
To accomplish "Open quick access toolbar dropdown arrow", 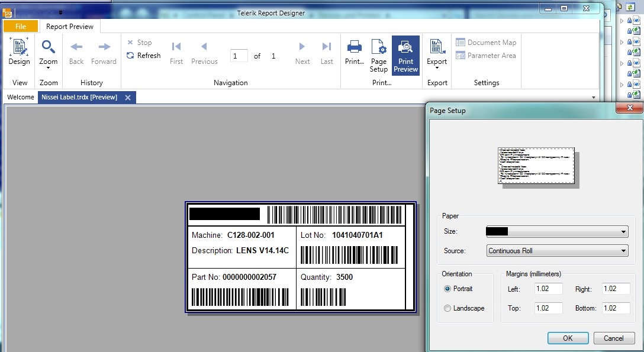I will [60, 12].
